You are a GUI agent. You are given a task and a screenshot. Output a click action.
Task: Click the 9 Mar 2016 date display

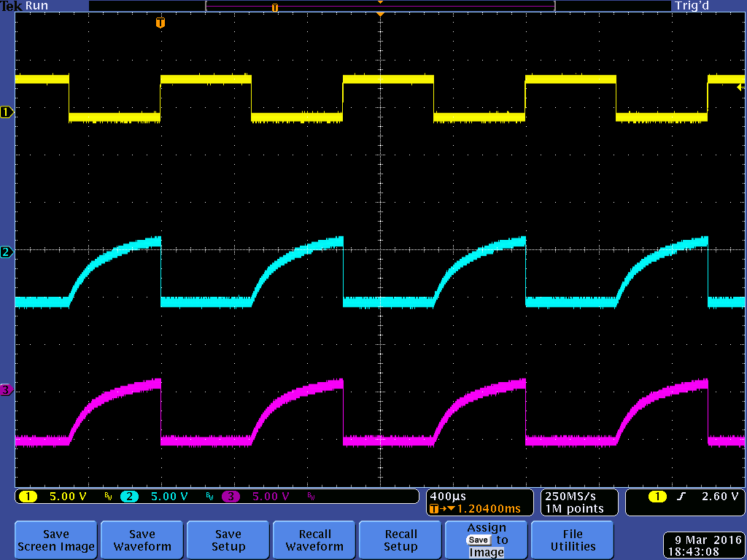[x=708, y=540]
